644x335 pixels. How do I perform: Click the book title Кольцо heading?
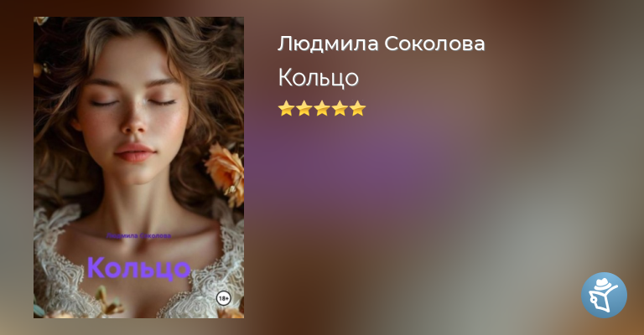[x=319, y=78]
